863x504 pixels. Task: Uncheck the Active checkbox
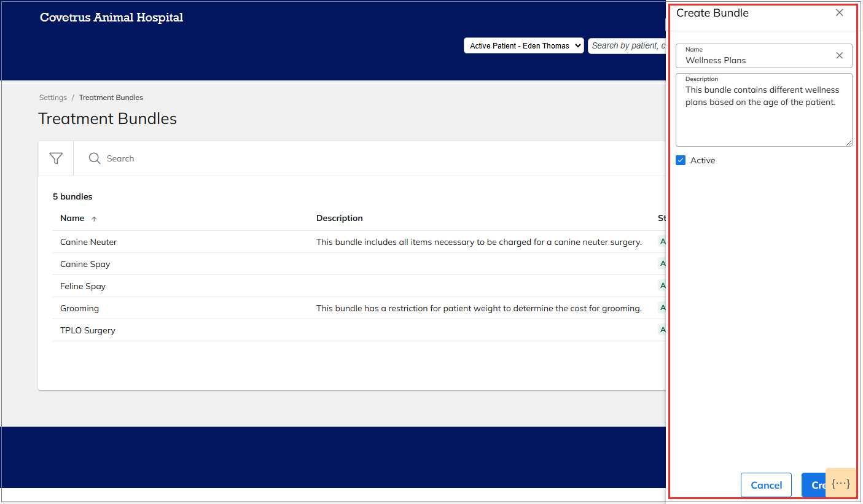[x=680, y=160]
